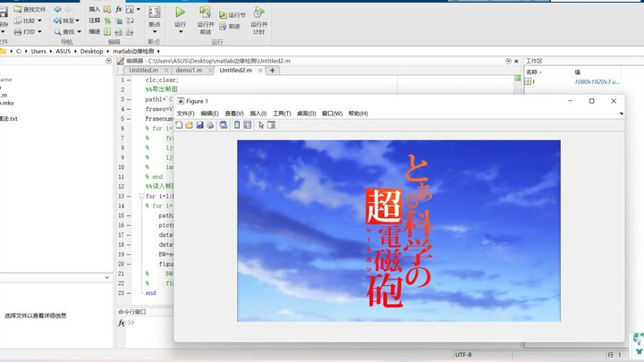Viewport: 644px width, 362px height.
Task: Click the Run and Time (运行并计时) icon
Action: 258,13
